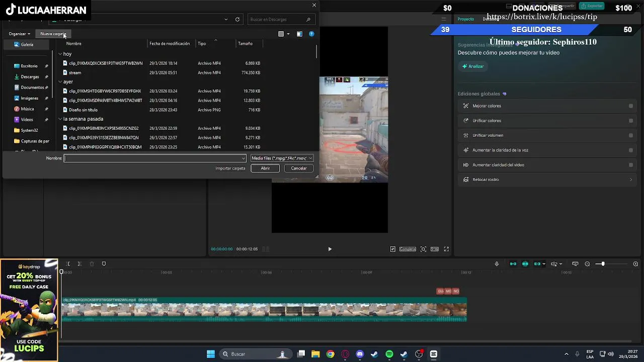This screenshot has height=362, width=644.
Task: Click the preview snapshot focus icon
Action: 423,249
